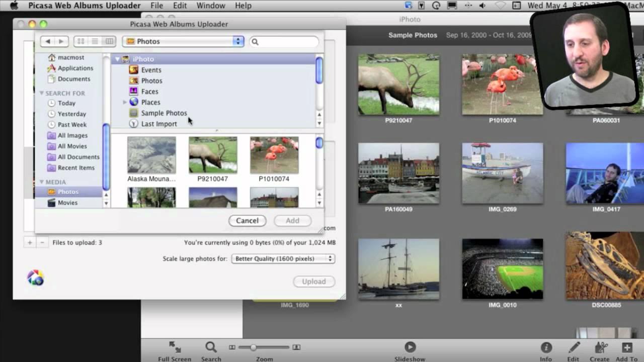This screenshot has width=644, height=362.
Task: Switch file browser to list view
Action: (x=95, y=42)
